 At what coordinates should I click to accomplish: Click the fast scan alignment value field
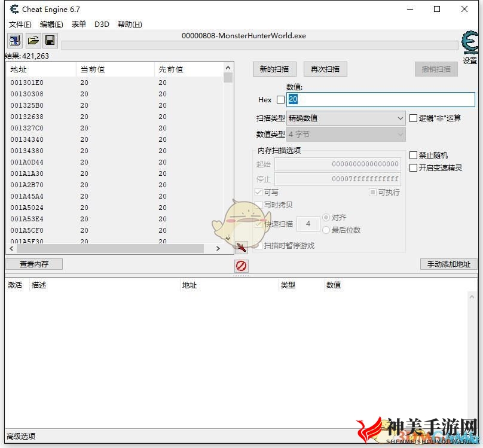[x=308, y=224]
